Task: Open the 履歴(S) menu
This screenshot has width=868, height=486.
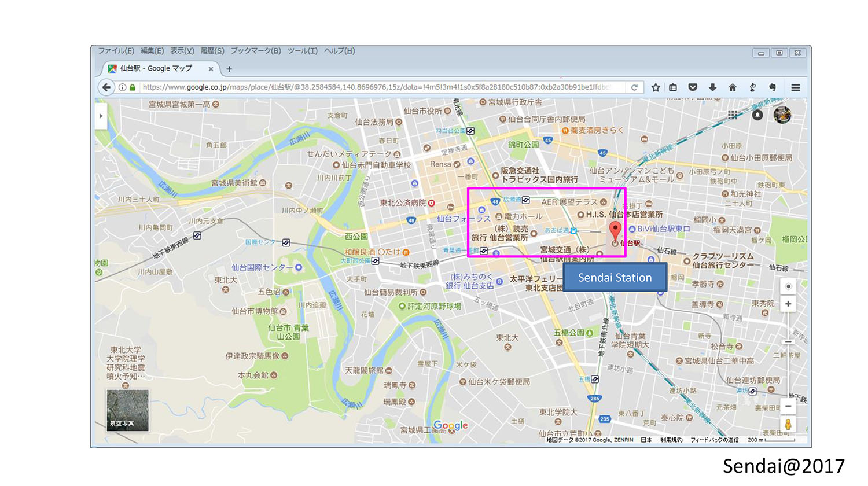Action: coord(212,51)
